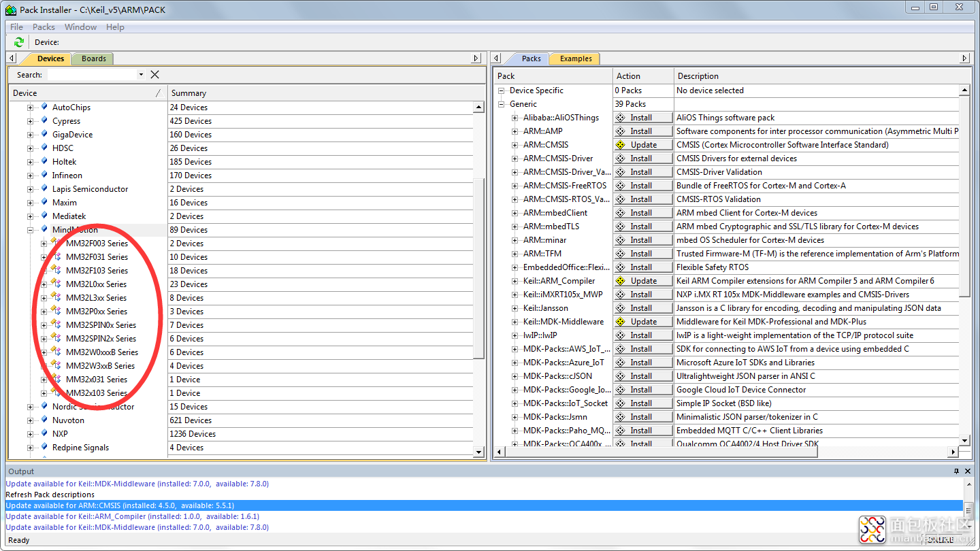Open the Window menu
This screenshot has width=980, height=551.
click(80, 27)
